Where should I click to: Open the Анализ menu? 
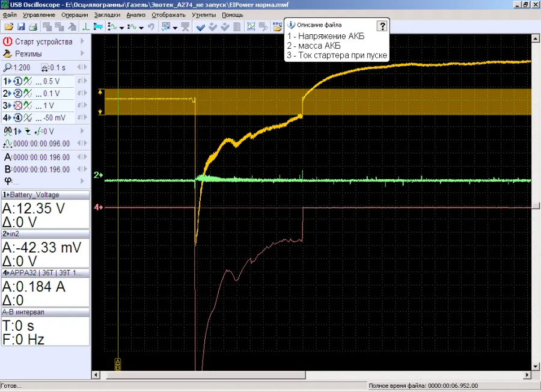[136, 15]
